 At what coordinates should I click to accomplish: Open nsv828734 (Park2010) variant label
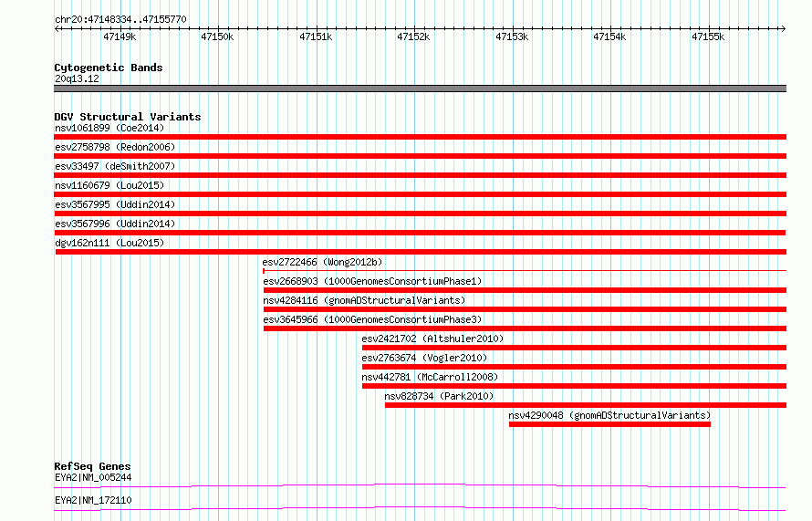[439, 396]
